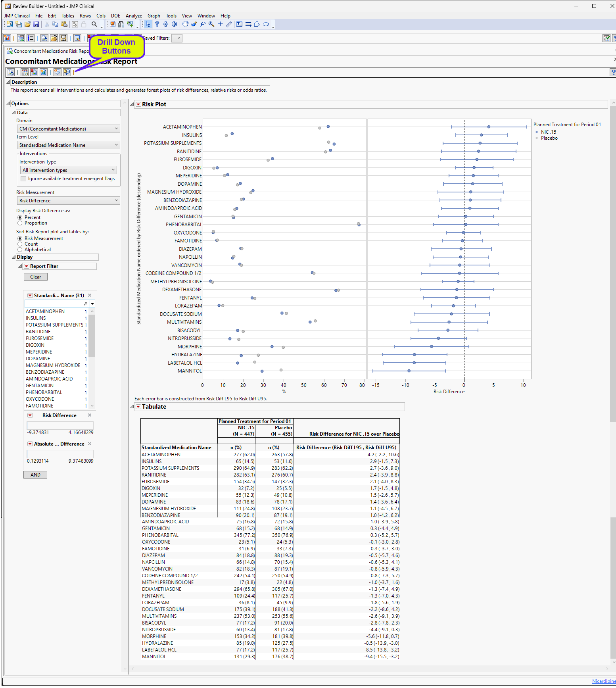Image resolution: width=616 pixels, height=688 pixels.
Task: Select the text annotate tool
Action: [x=239, y=24]
